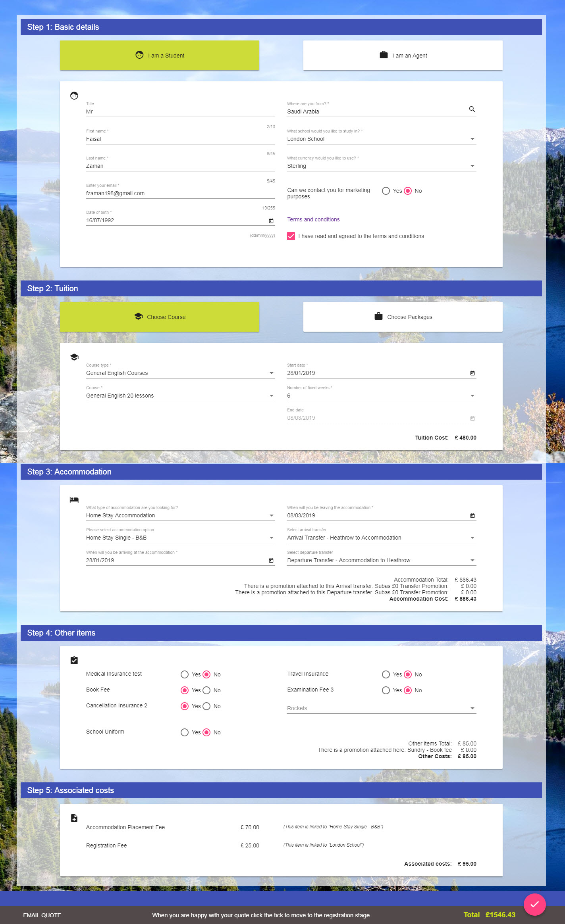
Task: Open the accommodation type dropdown
Action: 181,515
